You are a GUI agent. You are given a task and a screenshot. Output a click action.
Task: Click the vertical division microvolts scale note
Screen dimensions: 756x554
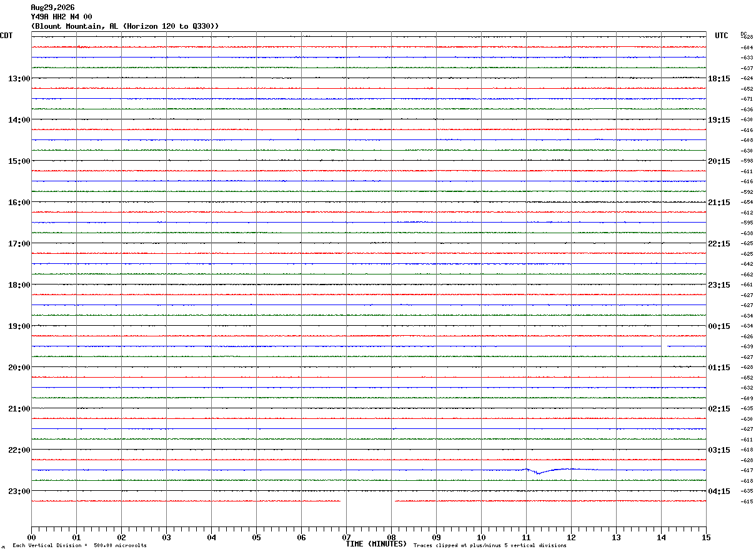[x=79, y=546]
